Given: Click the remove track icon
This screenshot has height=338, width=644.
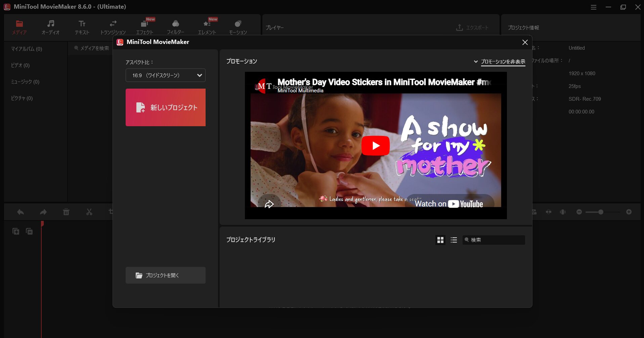Looking at the screenshot, I should click(x=29, y=231).
